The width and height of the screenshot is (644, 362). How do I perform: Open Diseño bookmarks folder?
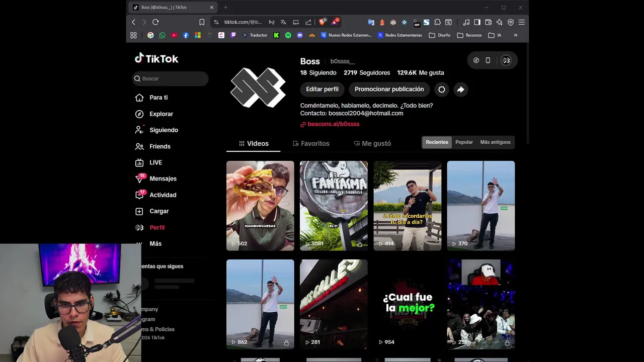(x=440, y=35)
